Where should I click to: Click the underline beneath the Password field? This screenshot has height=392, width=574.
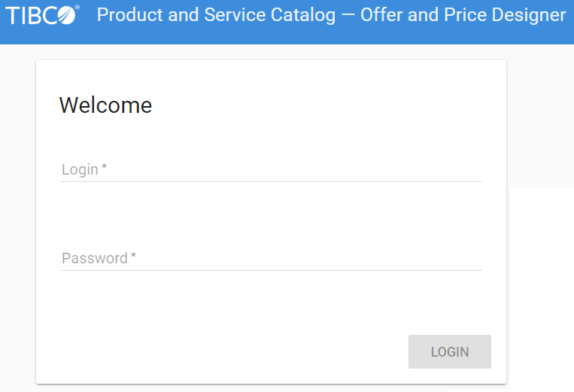point(271,270)
